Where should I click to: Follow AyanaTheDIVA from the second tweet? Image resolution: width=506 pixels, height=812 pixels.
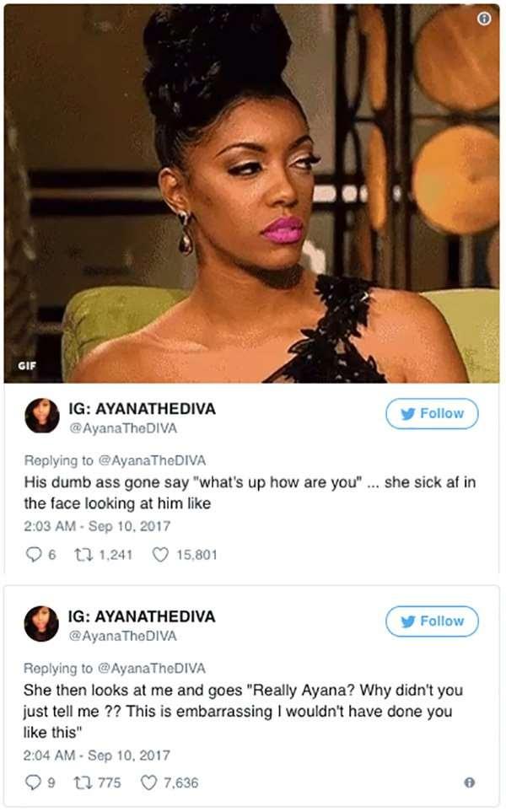click(432, 621)
